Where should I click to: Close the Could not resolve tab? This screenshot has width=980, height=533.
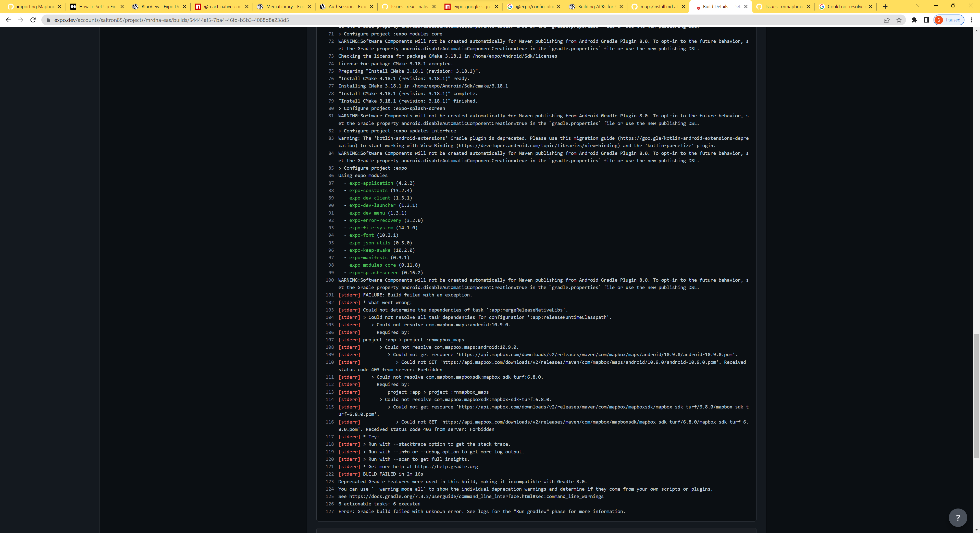pyautogui.click(x=871, y=6)
